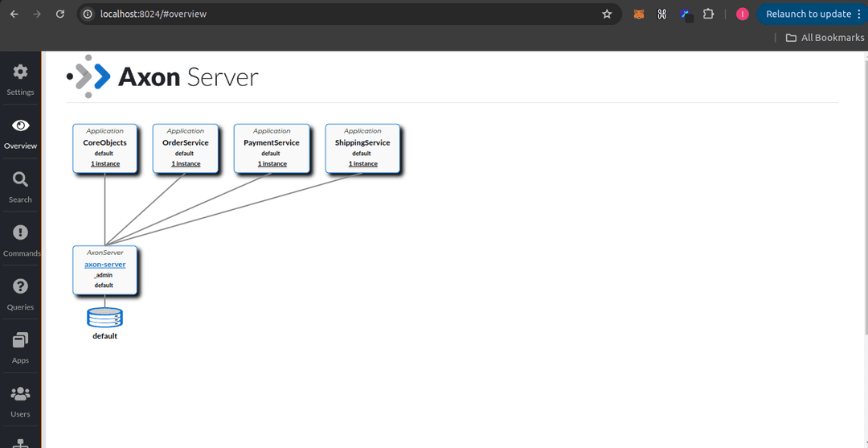
Task: Open PaymentService 1 instance link
Action: point(272,164)
